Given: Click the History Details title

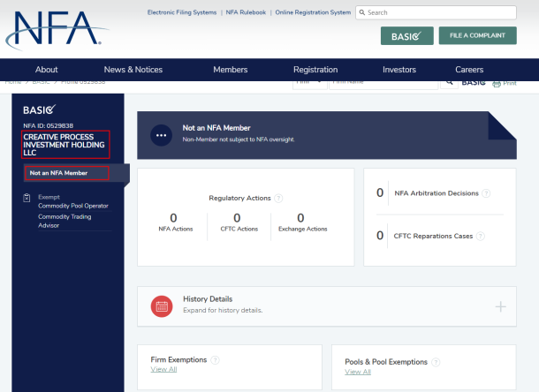Looking at the screenshot, I should [x=208, y=299].
